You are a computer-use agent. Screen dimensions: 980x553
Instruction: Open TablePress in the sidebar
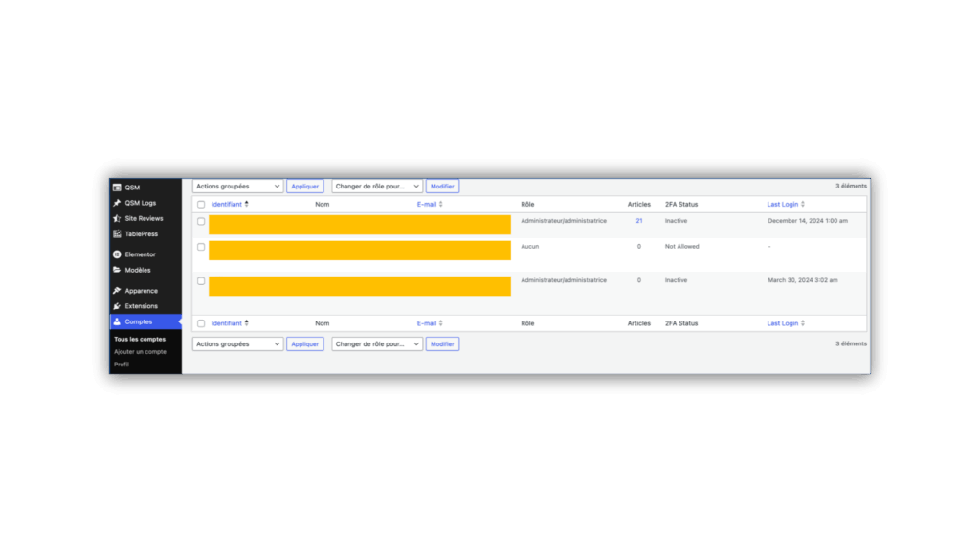(142, 234)
